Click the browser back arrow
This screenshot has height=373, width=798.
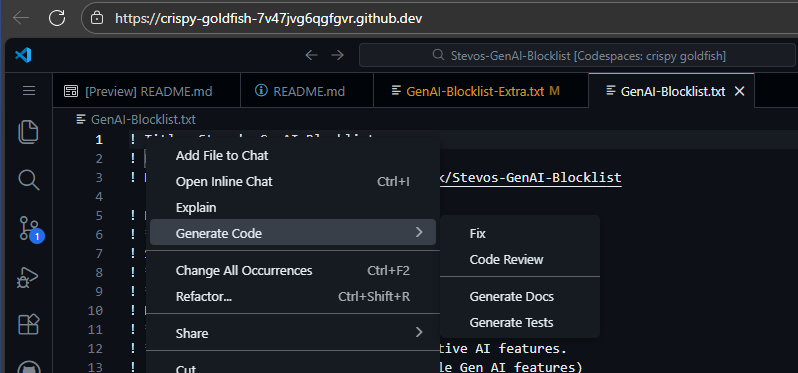click(21, 18)
